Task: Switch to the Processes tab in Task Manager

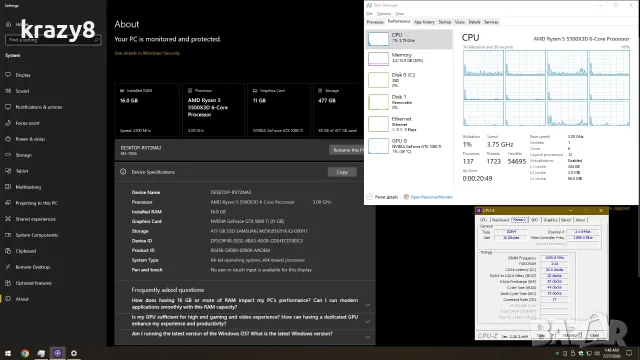Action: [x=375, y=22]
